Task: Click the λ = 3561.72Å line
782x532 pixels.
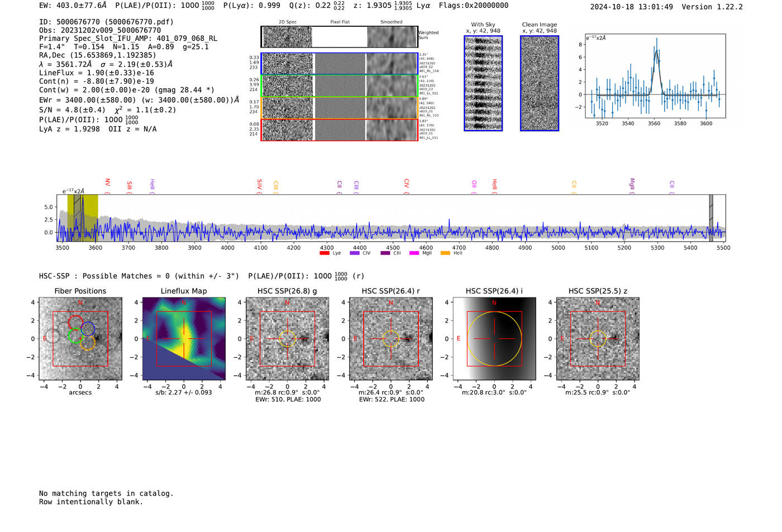Action: tap(106, 64)
